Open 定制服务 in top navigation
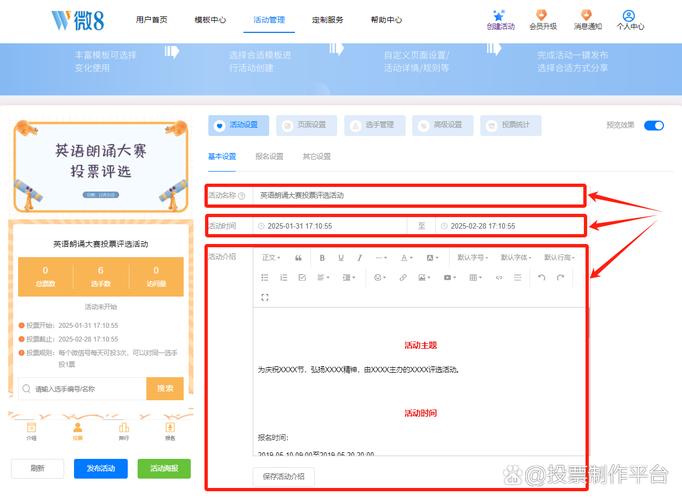This screenshot has width=682, height=500. (328, 20)
